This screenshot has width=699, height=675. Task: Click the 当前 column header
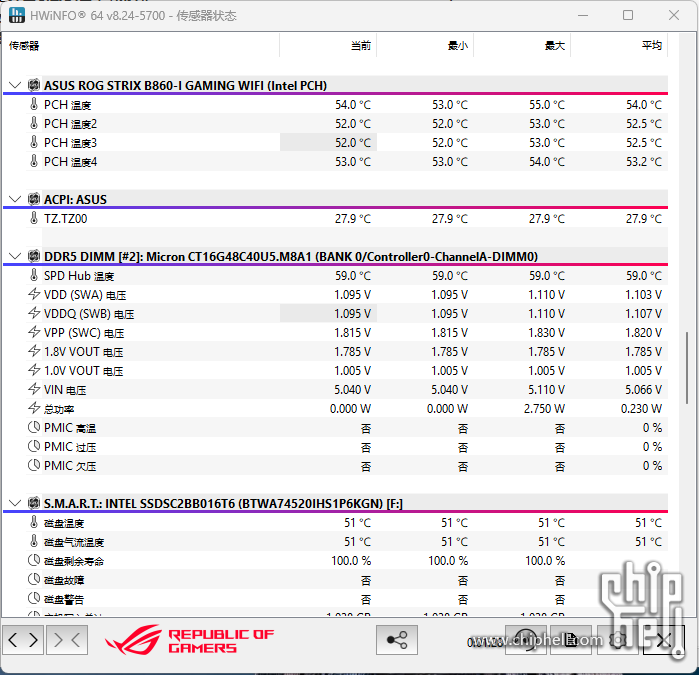(x=328, y=45)
